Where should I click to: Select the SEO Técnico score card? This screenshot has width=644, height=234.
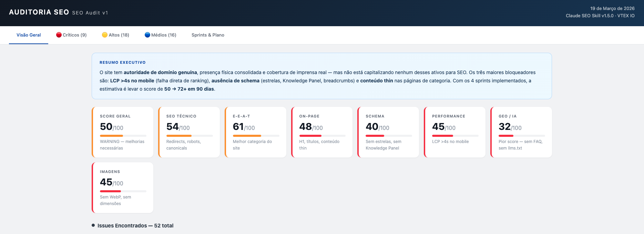(x=189, y=132)
